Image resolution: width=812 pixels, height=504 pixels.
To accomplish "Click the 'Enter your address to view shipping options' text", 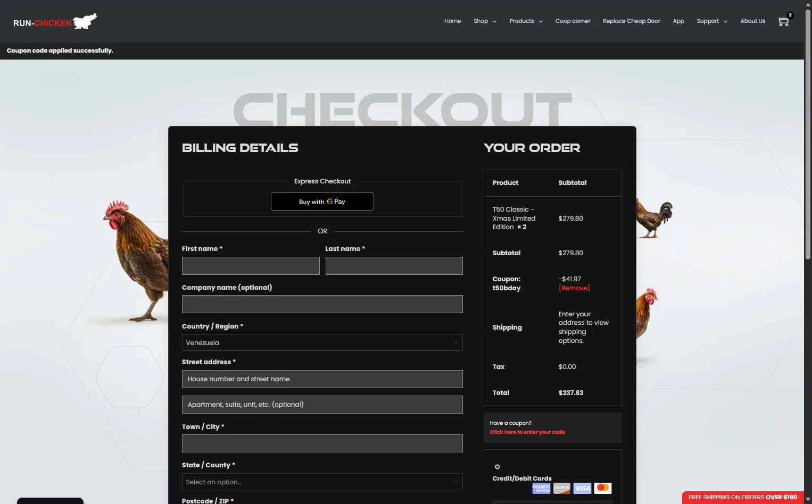I will 584,327.
